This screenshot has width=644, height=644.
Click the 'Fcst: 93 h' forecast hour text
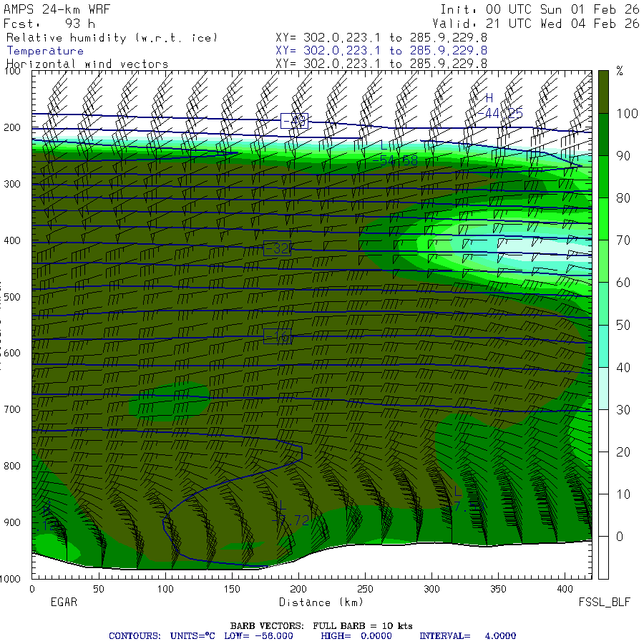coord(49,24)
